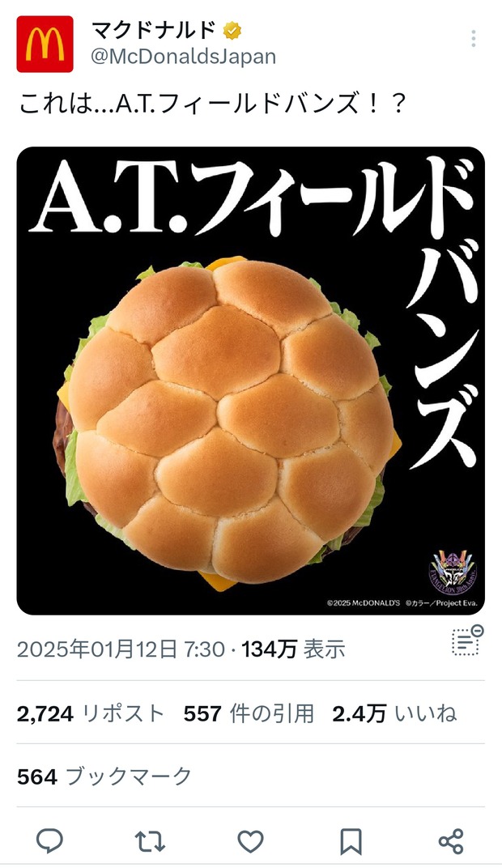Open the three-dot more options menu
The height and width of the screenshot is (868, 502).
pyautogui.click(x=473, y=39)
